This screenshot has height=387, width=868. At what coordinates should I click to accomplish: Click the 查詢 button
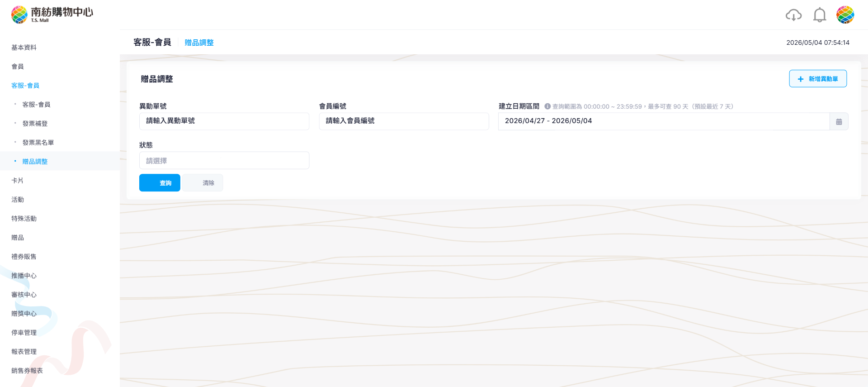coord(160,183)
